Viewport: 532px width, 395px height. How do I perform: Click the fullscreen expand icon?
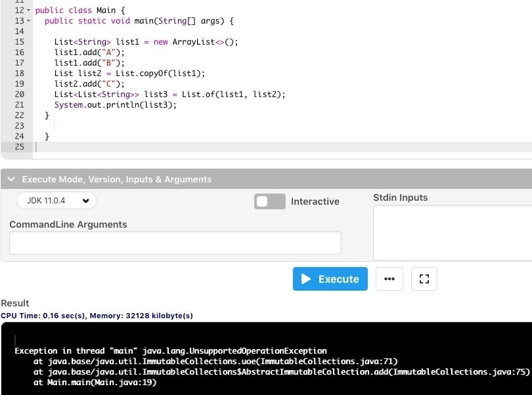point(424,279)
